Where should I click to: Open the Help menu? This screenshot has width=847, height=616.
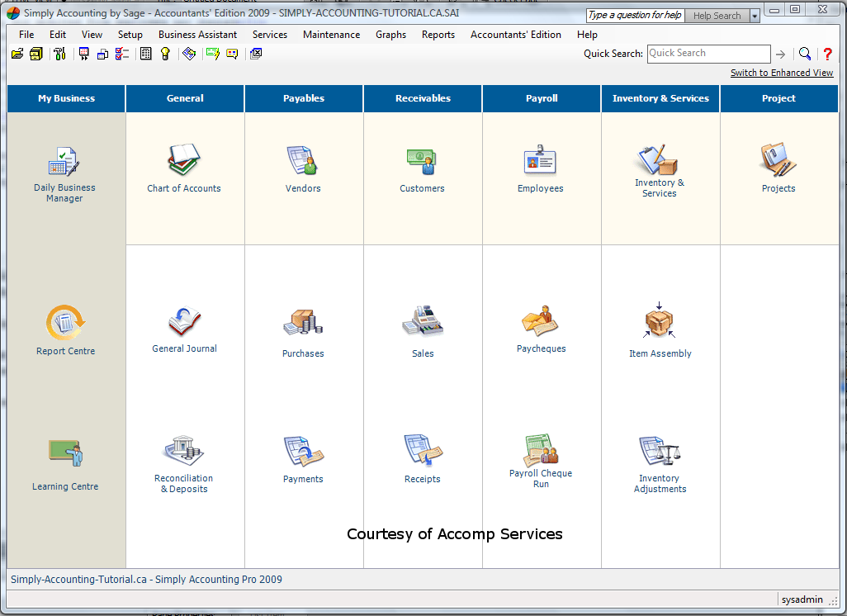(587, 35)
